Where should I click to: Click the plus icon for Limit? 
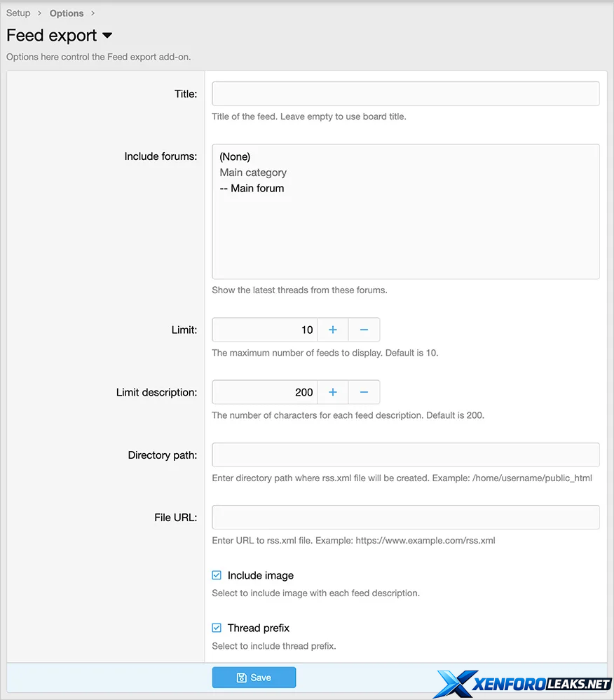(x=333, y=330)
